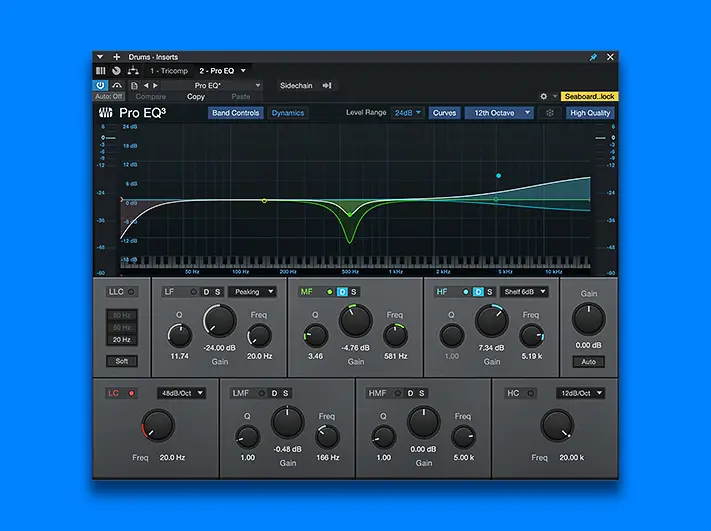Switch to the 1 - Tricomp tab
The width and height of the screenshot is (711, 531).
pos(169,71)
